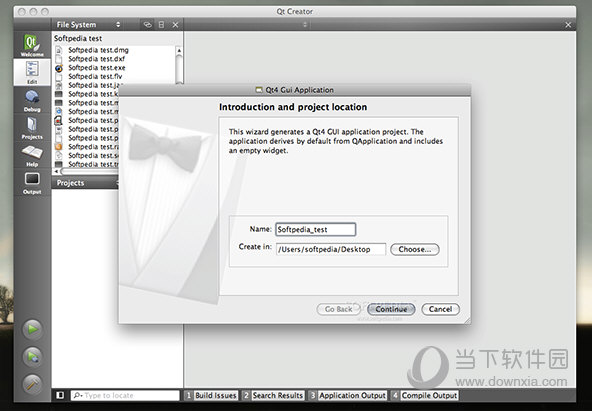Click the file list vertical scrollbar
Viewport: 592px width, 411px height.
click(179, 69)
